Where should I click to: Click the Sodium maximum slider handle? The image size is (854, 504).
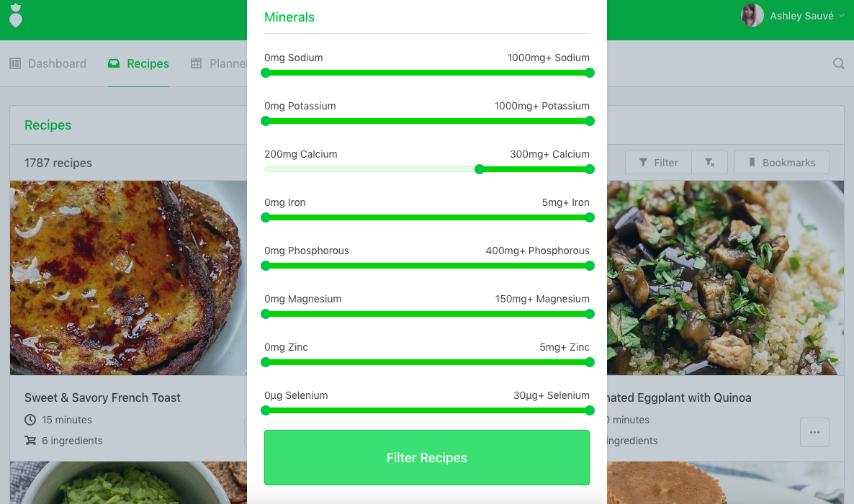pyautogui.click(x=589, y=73)
